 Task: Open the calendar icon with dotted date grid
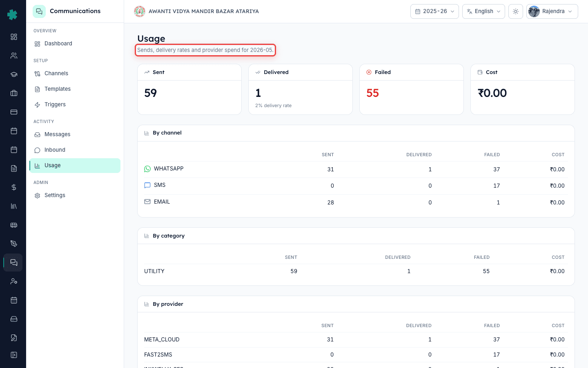click(14, 300)
